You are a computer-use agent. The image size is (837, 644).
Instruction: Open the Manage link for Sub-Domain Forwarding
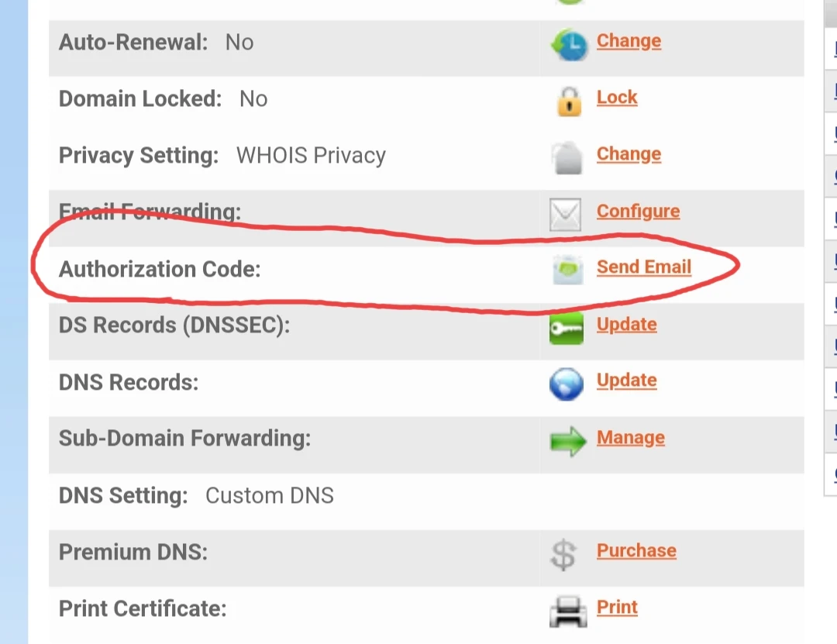(x=630, y=438)
